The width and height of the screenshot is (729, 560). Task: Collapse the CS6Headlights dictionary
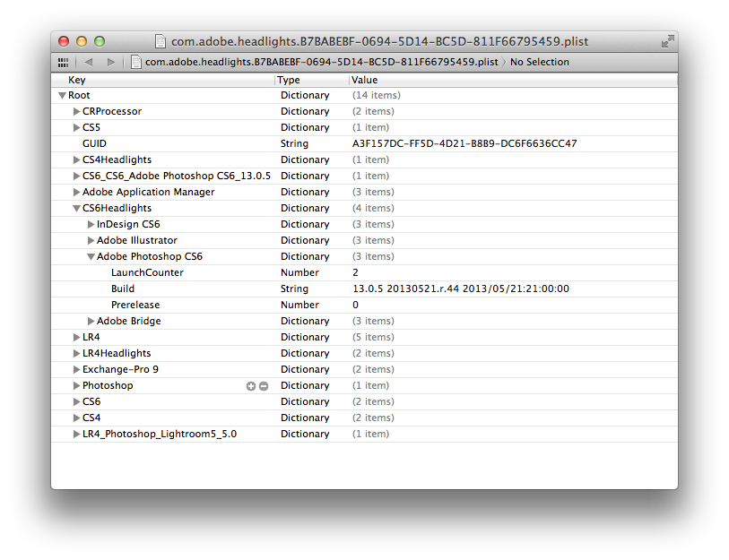pos(76,208)
